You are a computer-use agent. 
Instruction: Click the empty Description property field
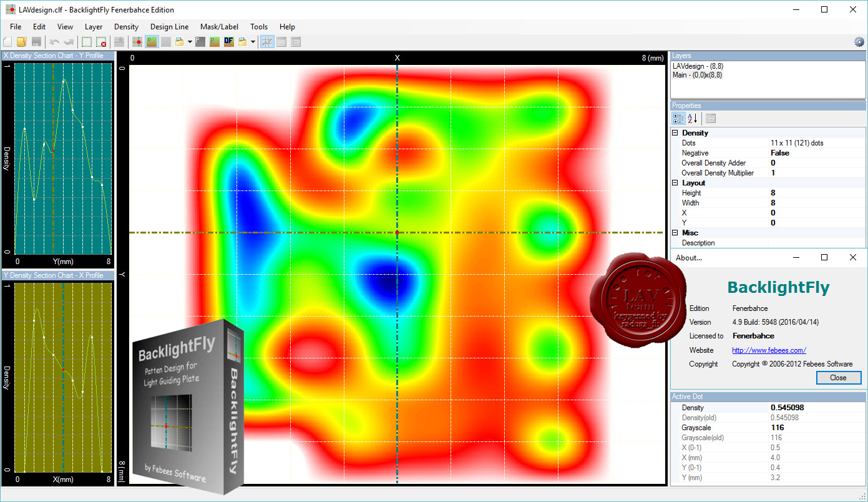coord(816,243)
